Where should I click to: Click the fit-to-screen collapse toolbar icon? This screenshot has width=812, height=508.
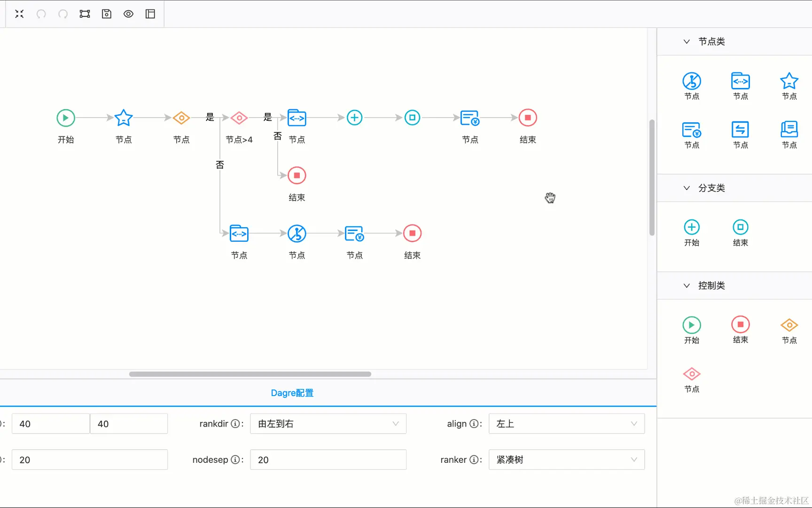pos(19,14)
